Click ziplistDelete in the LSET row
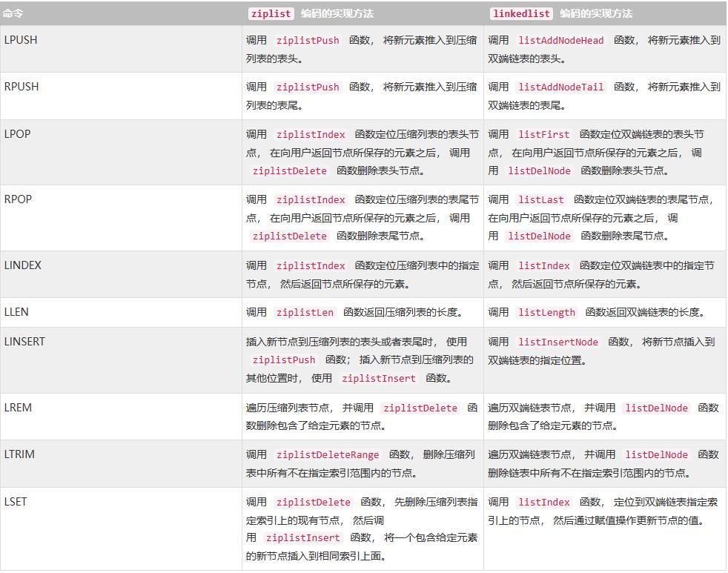Image resolution: width=728 pixels, height=573 pixels. coord(314,503)
